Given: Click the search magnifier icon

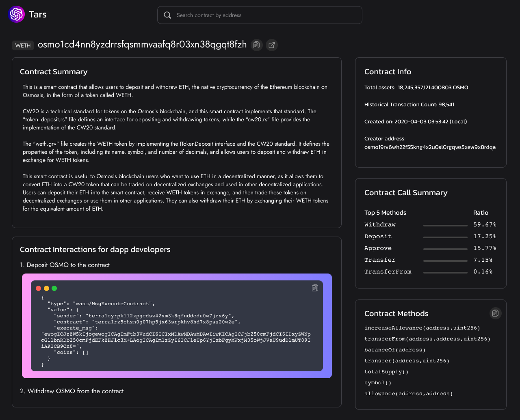Looking at the screenshot, I should (167, 15).
